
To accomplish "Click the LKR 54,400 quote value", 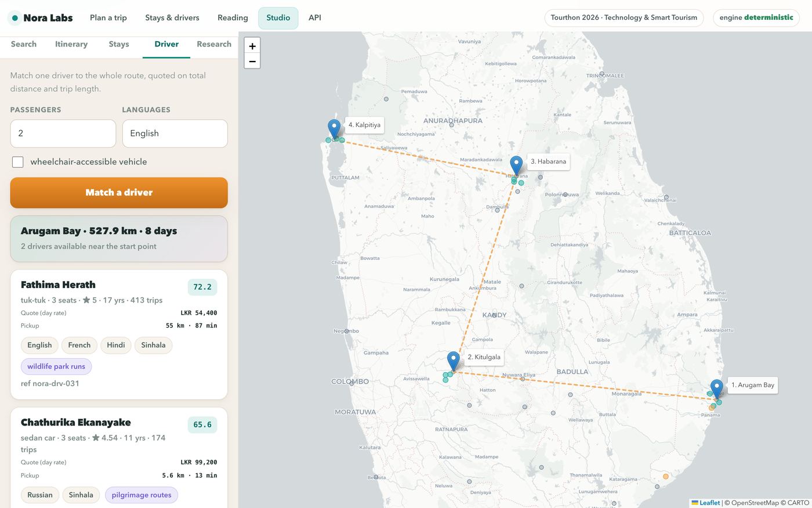I will tap(199, 313).
